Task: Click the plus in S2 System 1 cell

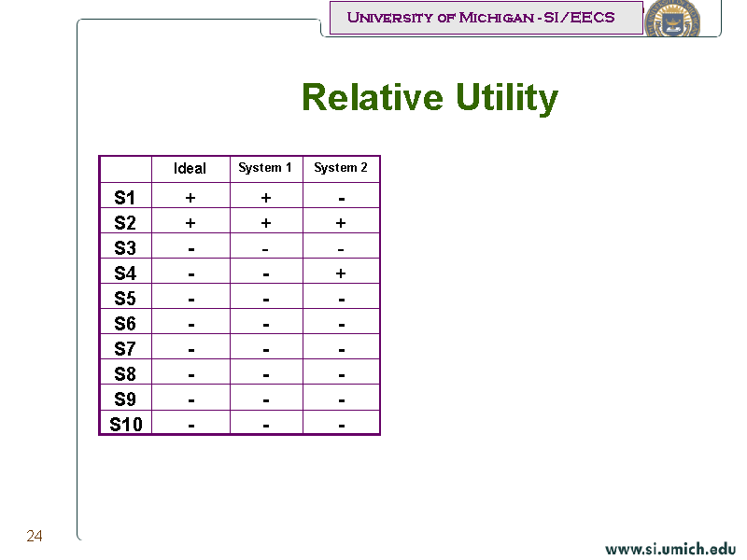Action: point(266,223)
